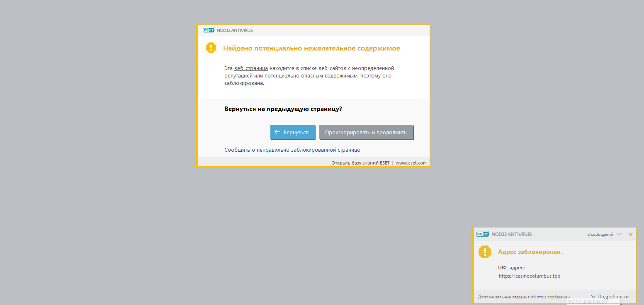This screenshot has height=305, width=644.
Task: Click the blocked URL https://casinocolumbus.top
Action: (x=529, y=276)
